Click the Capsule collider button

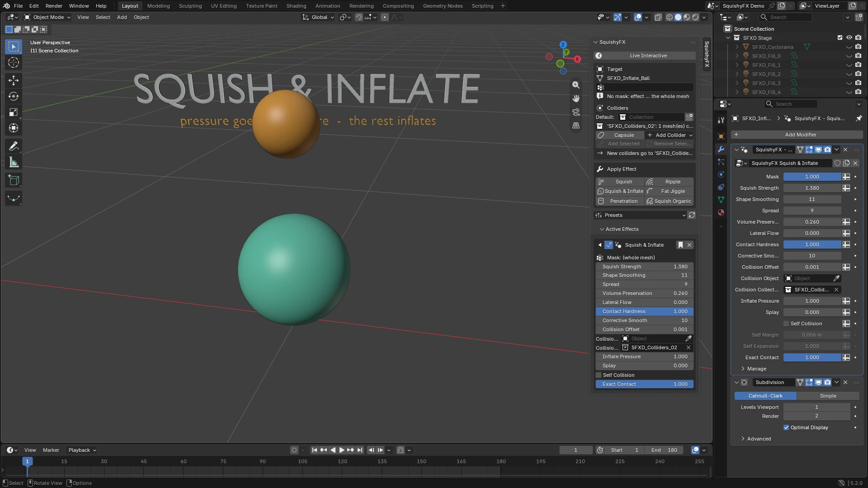619,135
